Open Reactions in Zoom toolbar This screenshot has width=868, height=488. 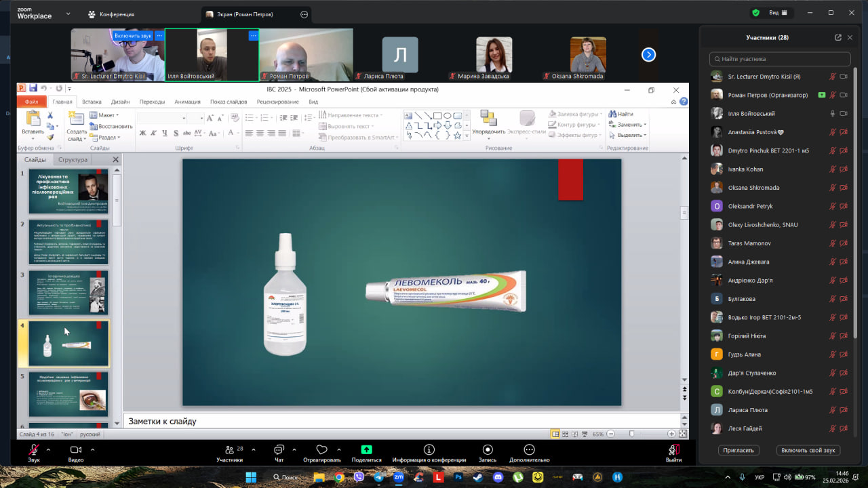tap(321, 450)
